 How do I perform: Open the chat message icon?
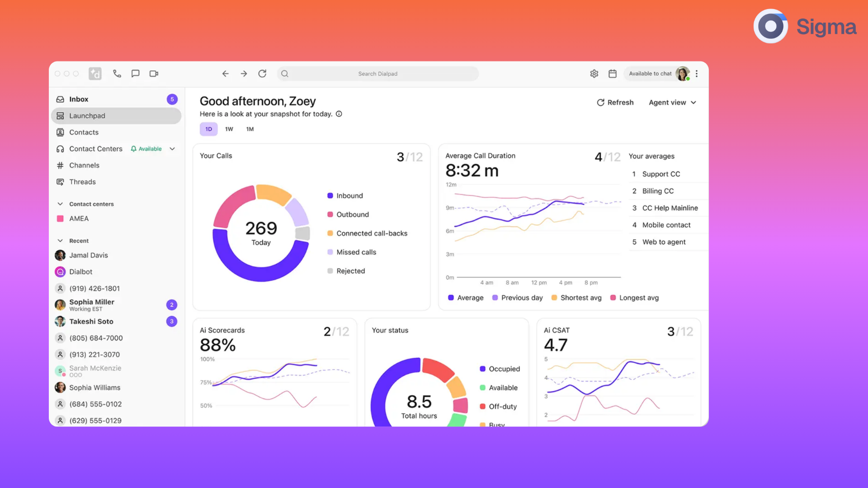coord(135,74)
